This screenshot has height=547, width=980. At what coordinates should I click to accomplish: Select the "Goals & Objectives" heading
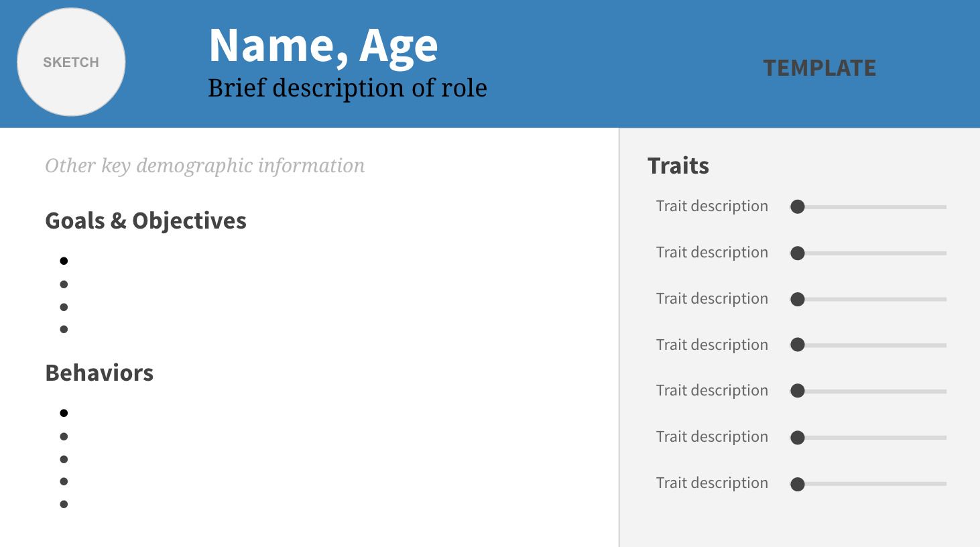click(x=145, y=221)
